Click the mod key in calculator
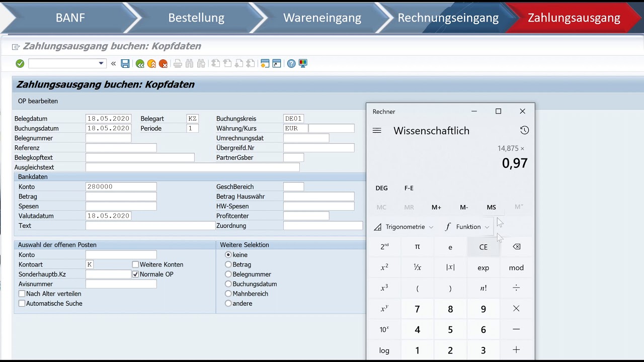Screen dimensions: 644x362 tap(516, 267)
